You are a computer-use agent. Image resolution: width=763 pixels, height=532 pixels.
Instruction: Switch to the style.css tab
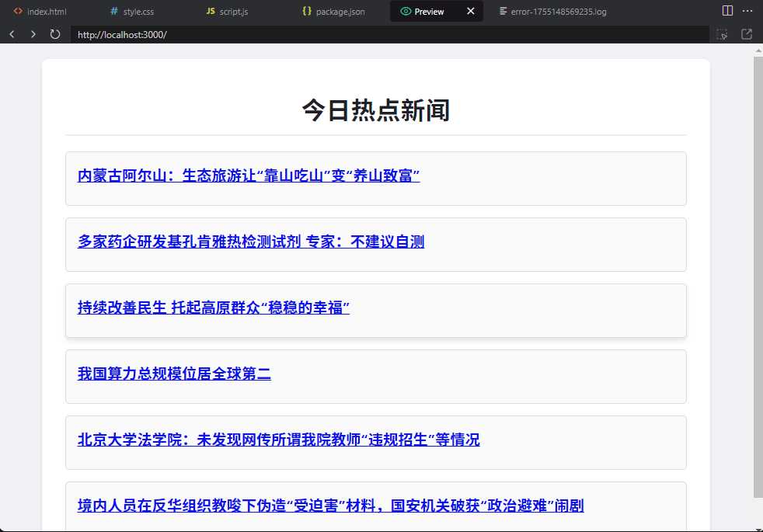point(131,11)
